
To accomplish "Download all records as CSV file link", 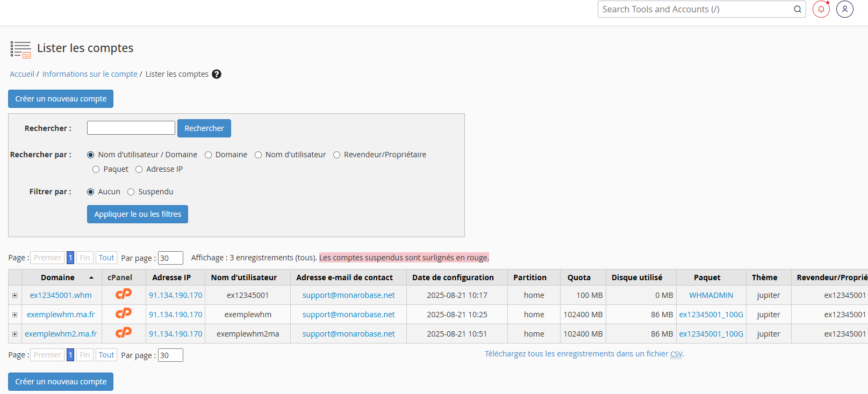I will point(584,354).
